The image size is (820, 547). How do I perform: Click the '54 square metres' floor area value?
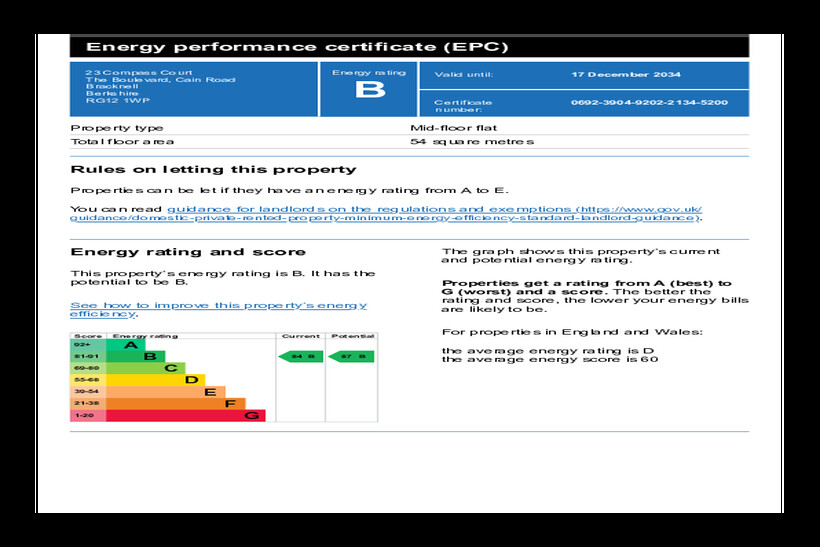472,142
